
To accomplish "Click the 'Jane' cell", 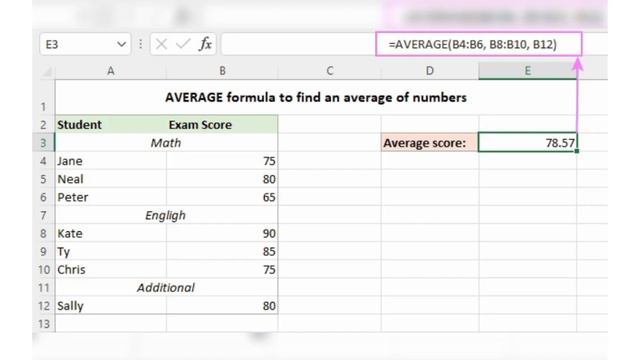I will coord(111,161).
